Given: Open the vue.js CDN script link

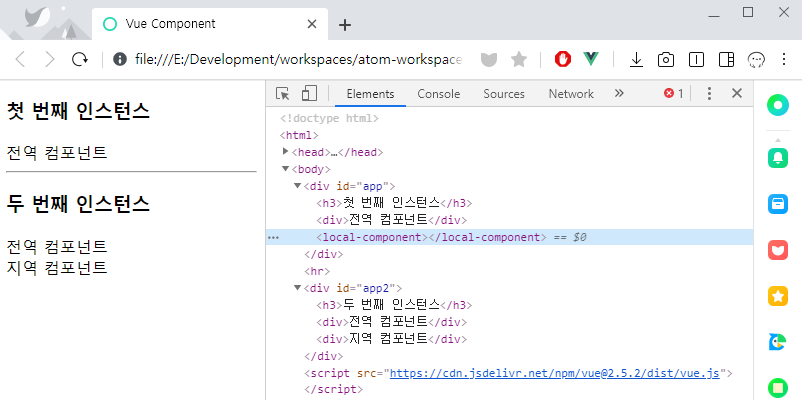Looking at the screenshot, I should pos(555,373).
